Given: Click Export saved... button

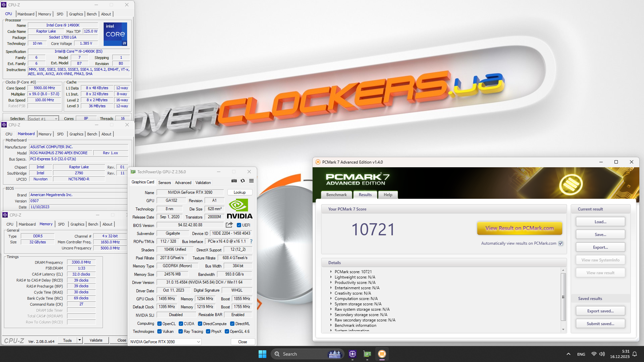Looking at the screenshot, I should [600, 311].
